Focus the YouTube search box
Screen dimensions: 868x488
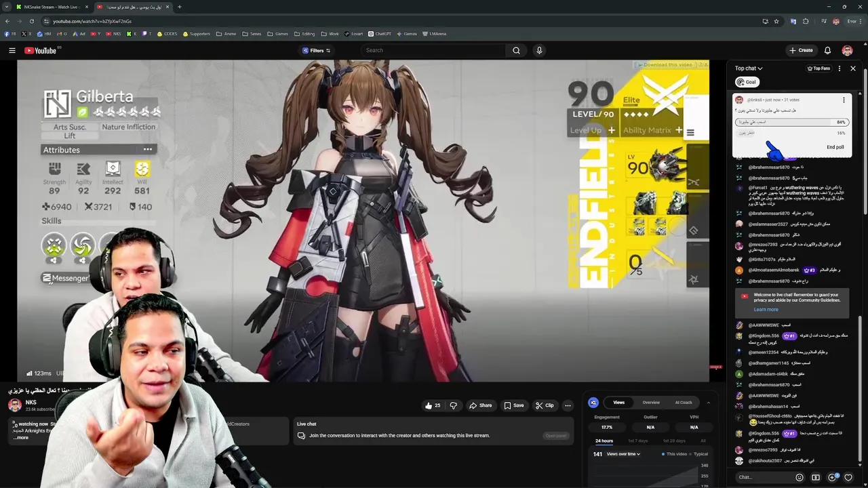tap(434, 50)
